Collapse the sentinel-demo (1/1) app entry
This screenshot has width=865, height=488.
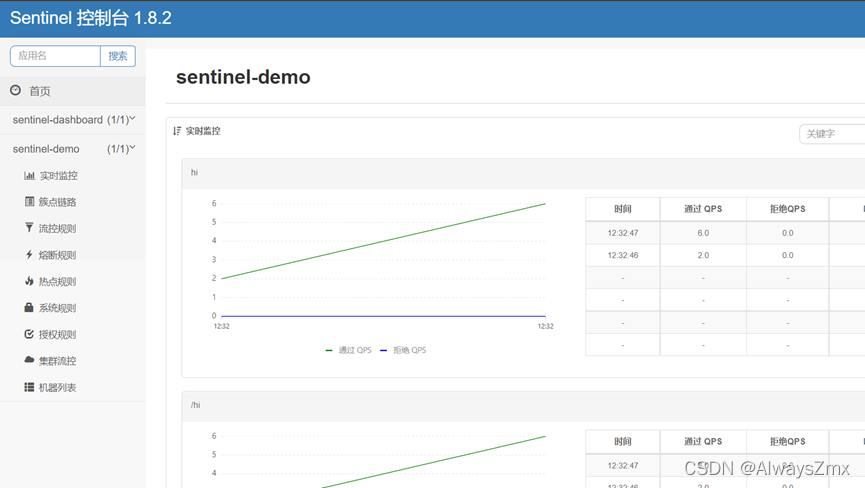[x=73, y=149]
